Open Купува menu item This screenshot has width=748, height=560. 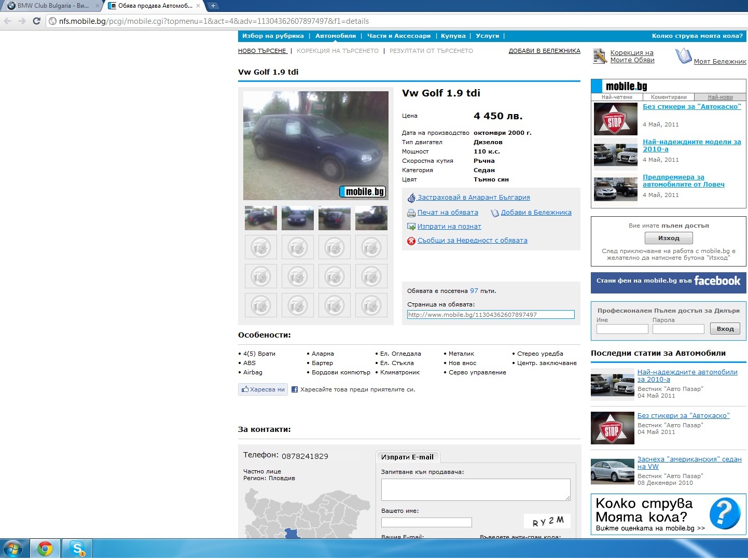point(453,36)
